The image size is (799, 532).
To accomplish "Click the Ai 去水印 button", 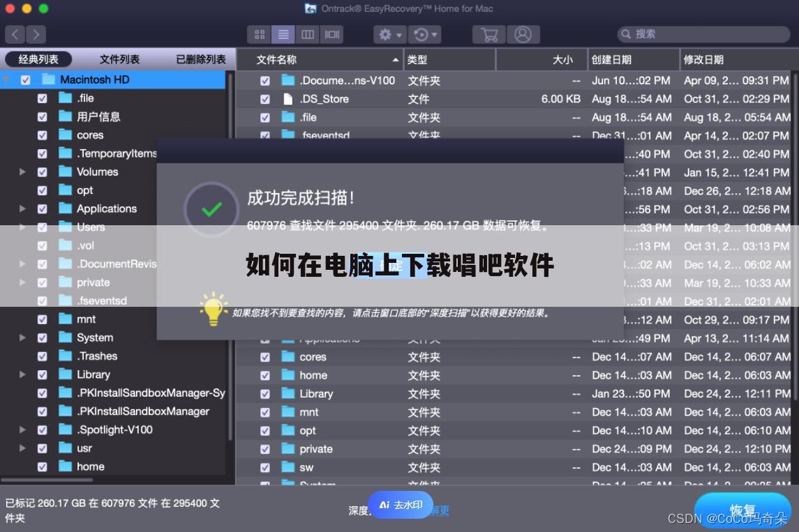I will click(x=401, y=505).
